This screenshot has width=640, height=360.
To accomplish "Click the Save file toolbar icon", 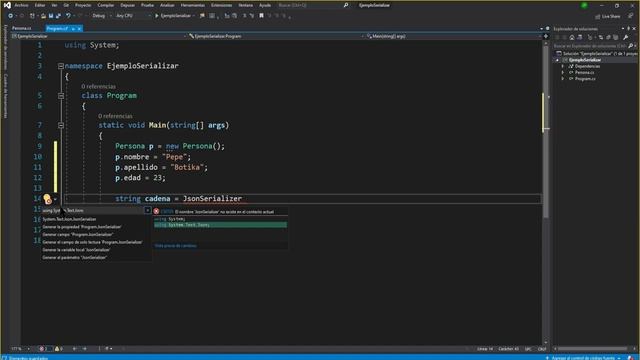I will [x=51, y=16].
